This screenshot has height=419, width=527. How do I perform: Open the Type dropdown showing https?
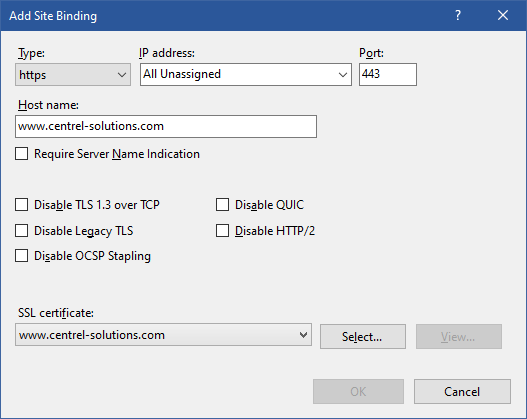point(73,75)
